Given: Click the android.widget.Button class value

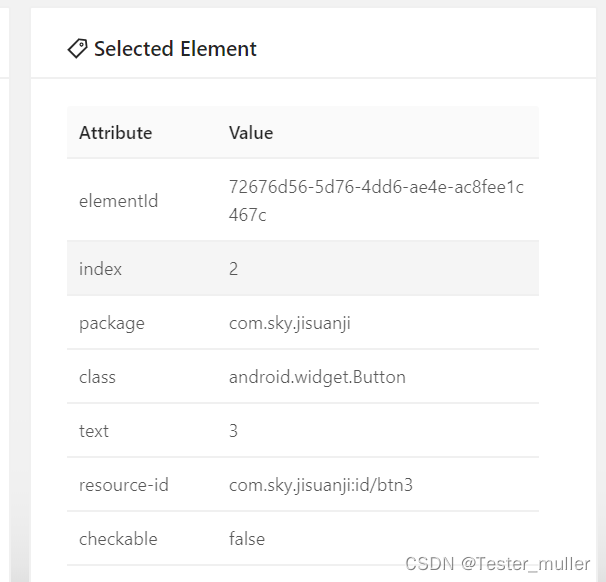Looking at the screenshot, I should click(x=317, y=377).
